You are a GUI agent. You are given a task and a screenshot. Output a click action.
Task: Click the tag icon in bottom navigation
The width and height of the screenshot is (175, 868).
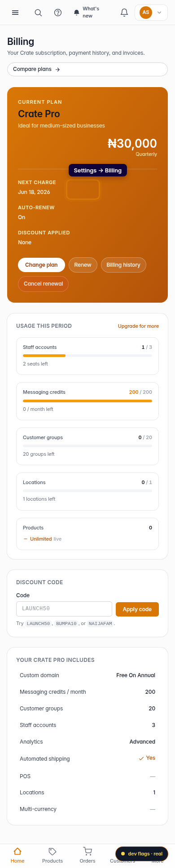point(52,851)
